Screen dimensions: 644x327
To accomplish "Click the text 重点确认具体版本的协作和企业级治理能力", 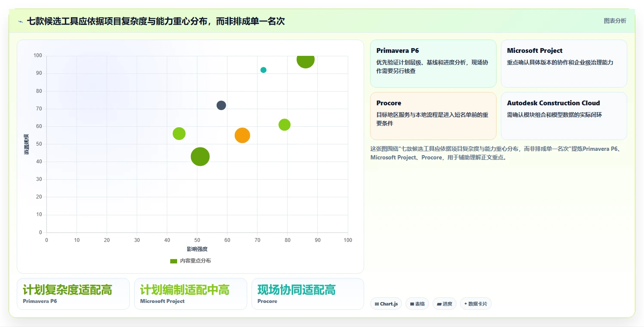I will click(560, 62).
